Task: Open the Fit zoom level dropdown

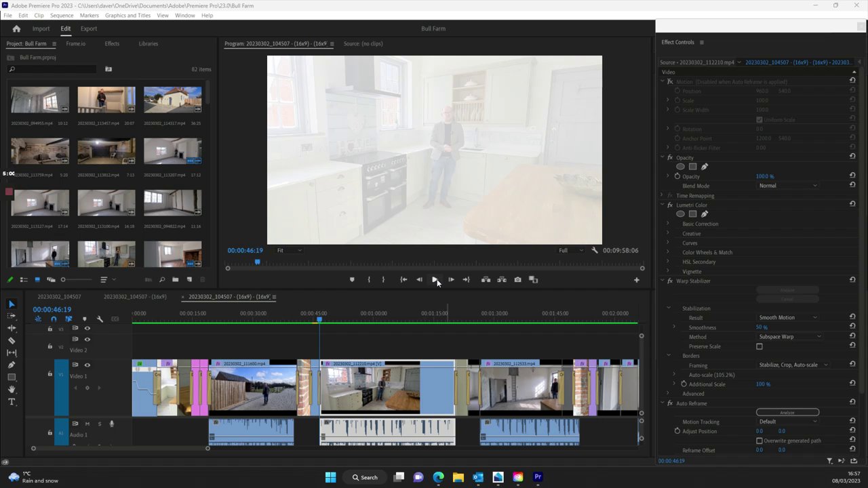Action: [289, 251]
